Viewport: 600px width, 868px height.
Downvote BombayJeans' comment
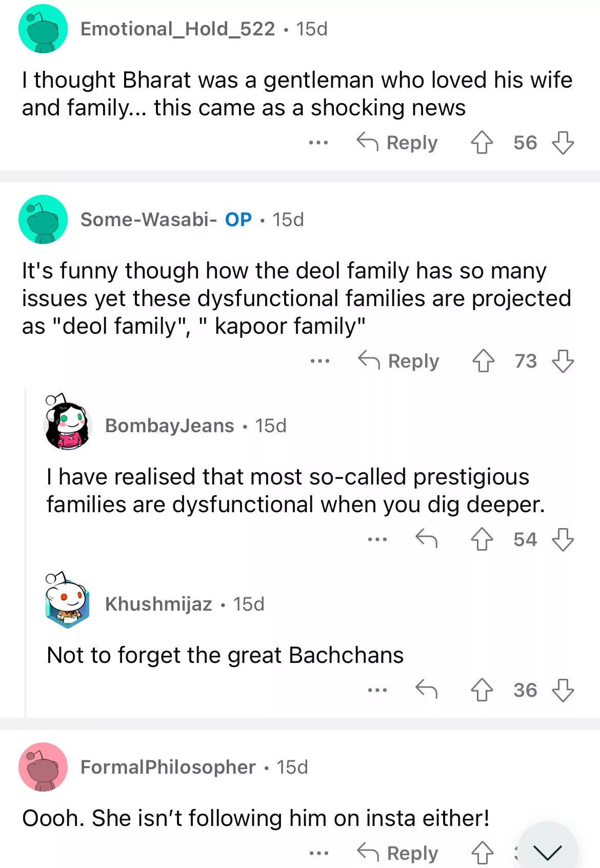[563, 539]
